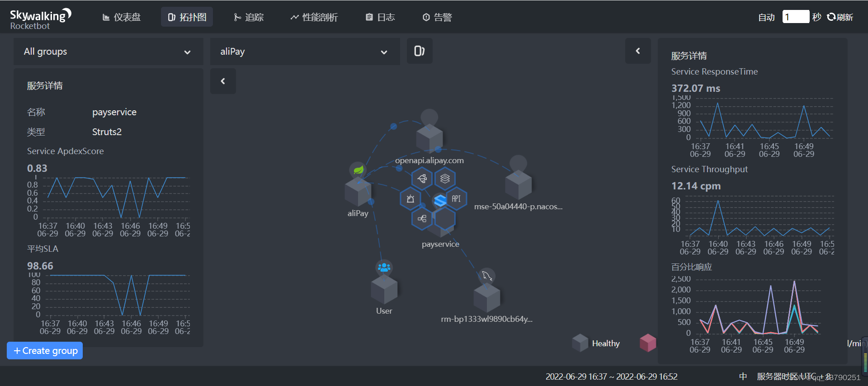
Task: Click the API hexagon on payservice
Action: (456, 199)
